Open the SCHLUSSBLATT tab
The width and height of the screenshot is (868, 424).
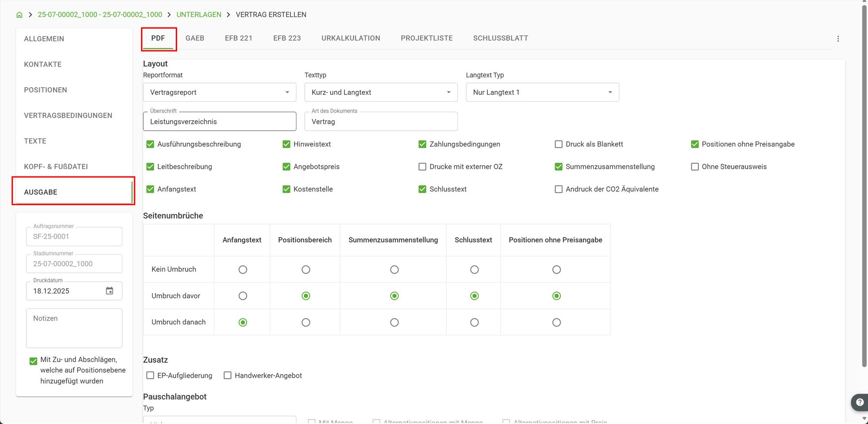500,38
